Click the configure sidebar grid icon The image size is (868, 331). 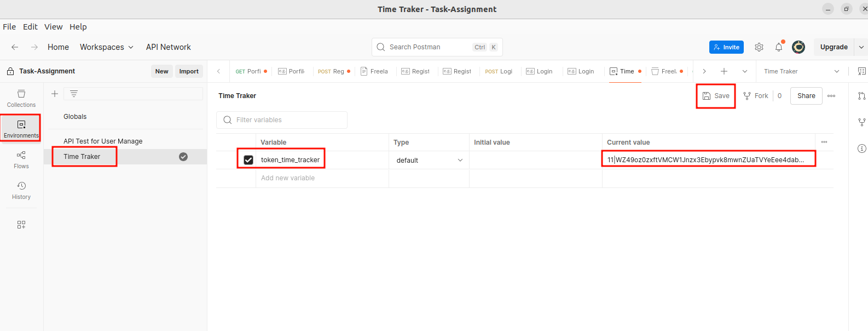21,225
